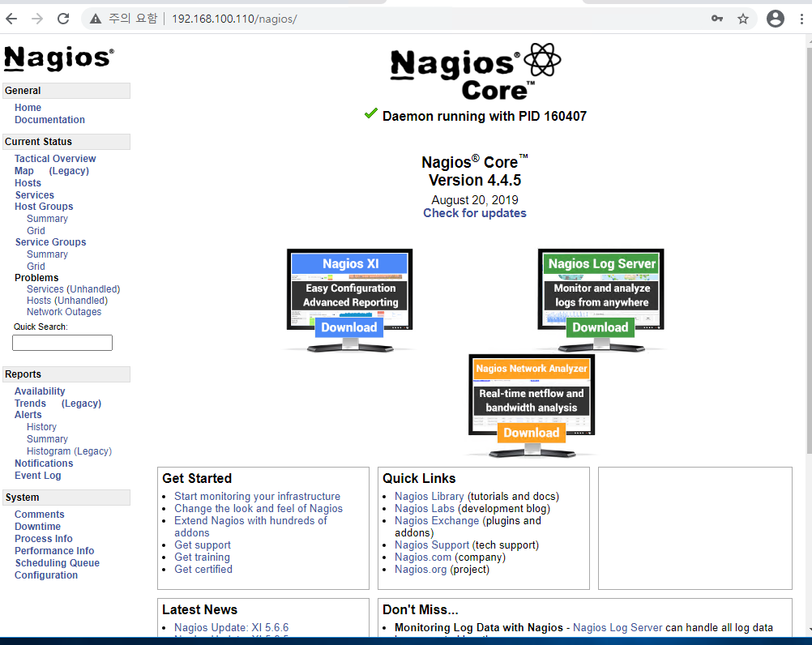
Task: Focus the Quick Search input box
Action: click(62, 343)
